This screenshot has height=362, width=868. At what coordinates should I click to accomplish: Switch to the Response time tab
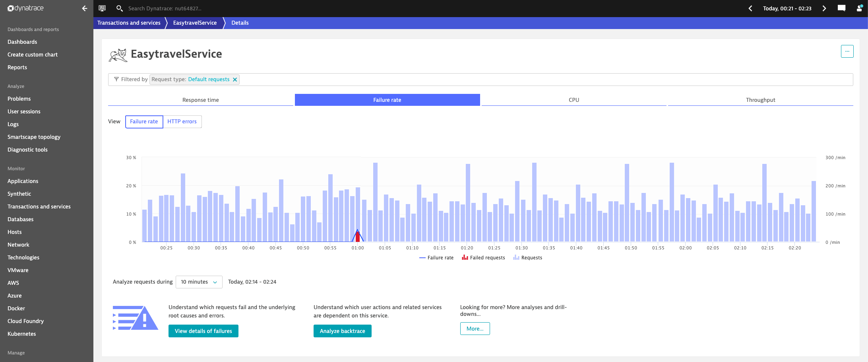coord(200,100)
